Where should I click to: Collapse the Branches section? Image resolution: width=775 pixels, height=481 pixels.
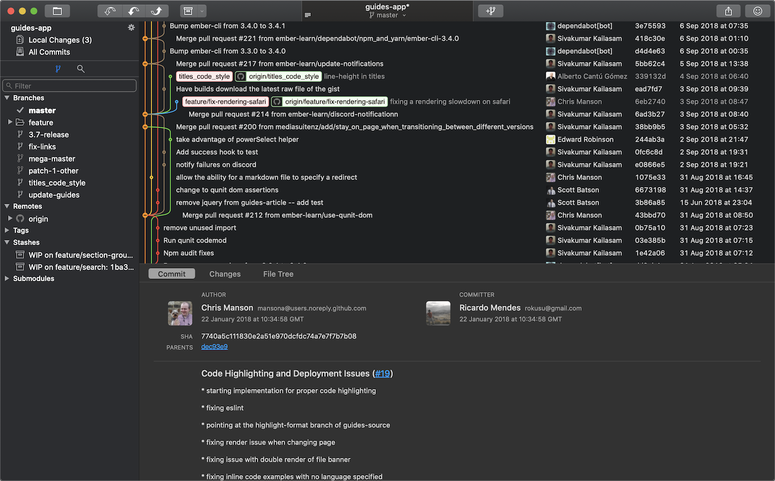coord(7,98)
